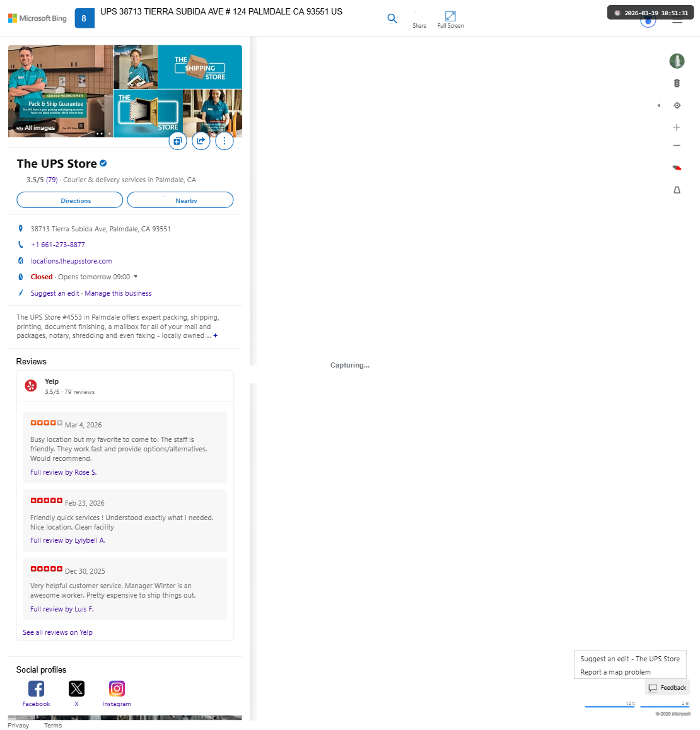Viewport: 700px width, 730px height.
Task: Click 38713 Tierra Subida Ave address text
Action: 101,229
